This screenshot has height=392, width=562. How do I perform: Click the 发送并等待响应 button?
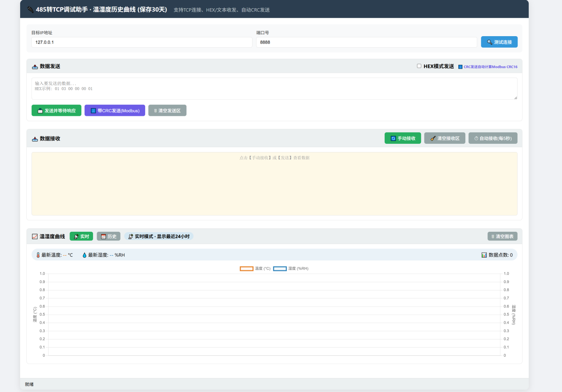click(x=56, y=111)
